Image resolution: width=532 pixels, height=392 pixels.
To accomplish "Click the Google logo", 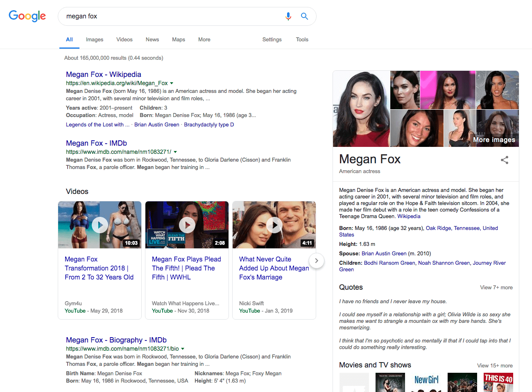I will click(x=27, y=16).
